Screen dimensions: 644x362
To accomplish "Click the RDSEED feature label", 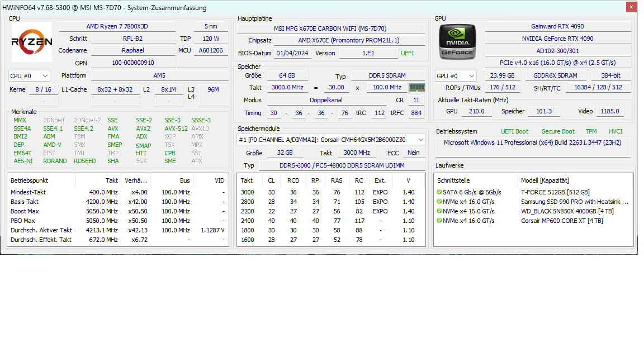I will coord(84,161).
